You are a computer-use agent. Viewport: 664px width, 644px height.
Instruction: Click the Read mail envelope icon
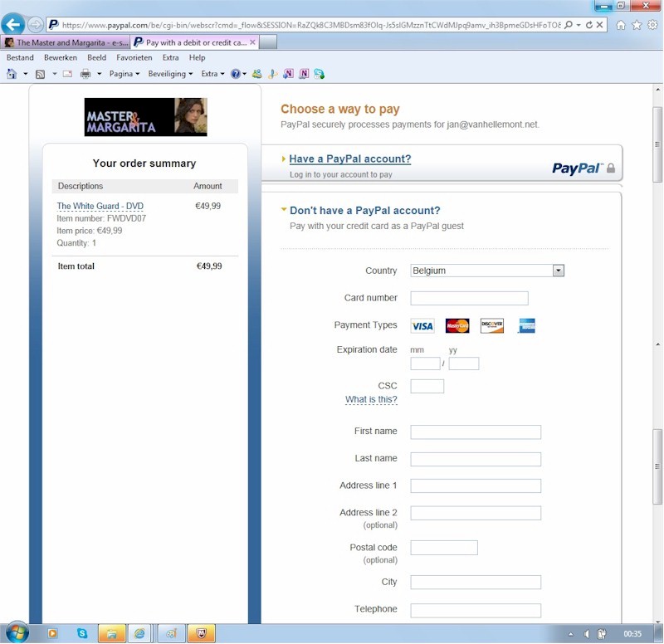[67, 74]
